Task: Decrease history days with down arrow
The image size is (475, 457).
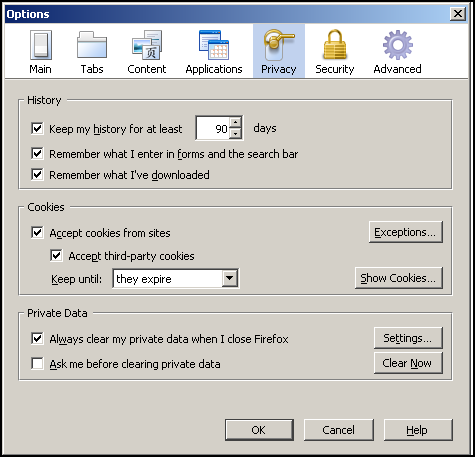Action: point(236,133)
